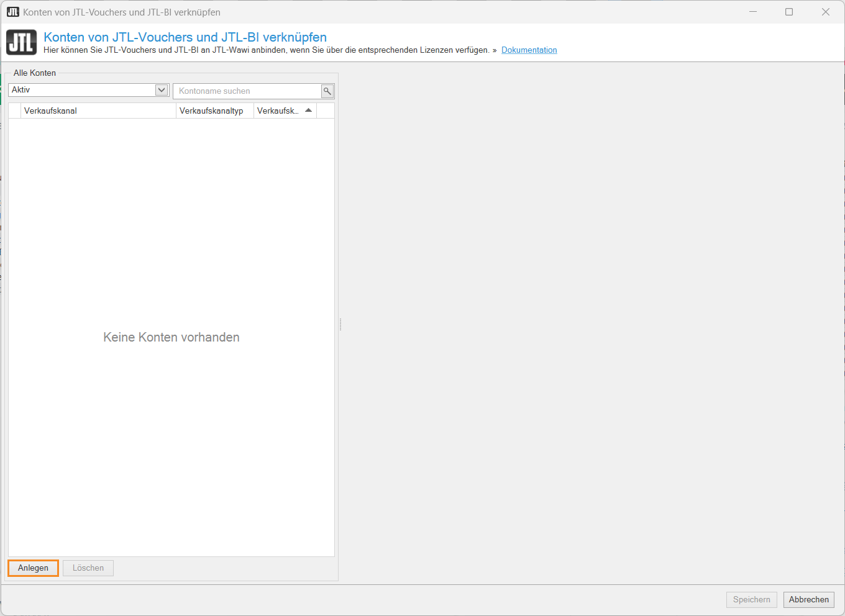Click the small JTL title bar icon
This screenshot has height=616, width=845.
[12, 12]
